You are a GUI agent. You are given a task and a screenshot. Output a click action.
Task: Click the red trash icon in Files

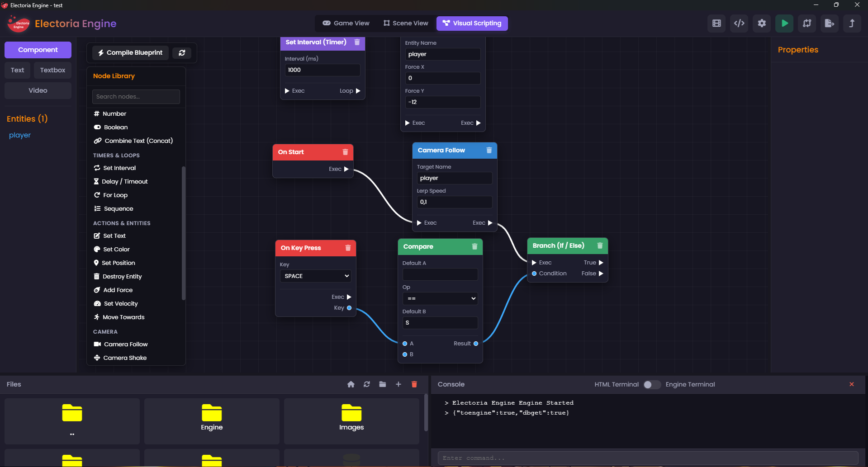point(414,384)
